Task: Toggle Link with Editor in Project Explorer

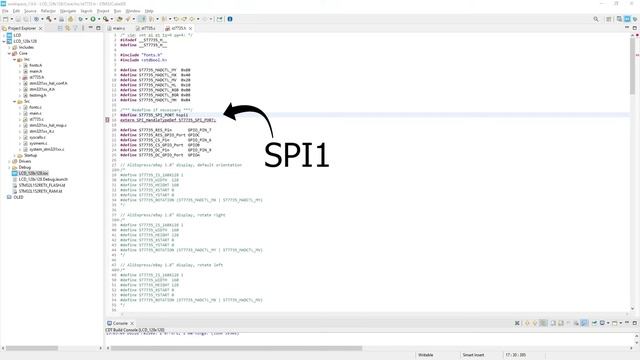Action: coord(68,28)
